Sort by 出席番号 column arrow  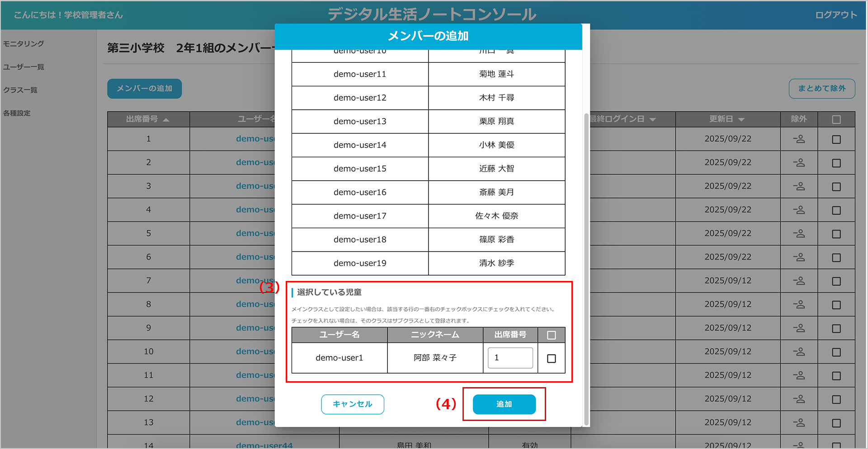click(x=166, y=120)
